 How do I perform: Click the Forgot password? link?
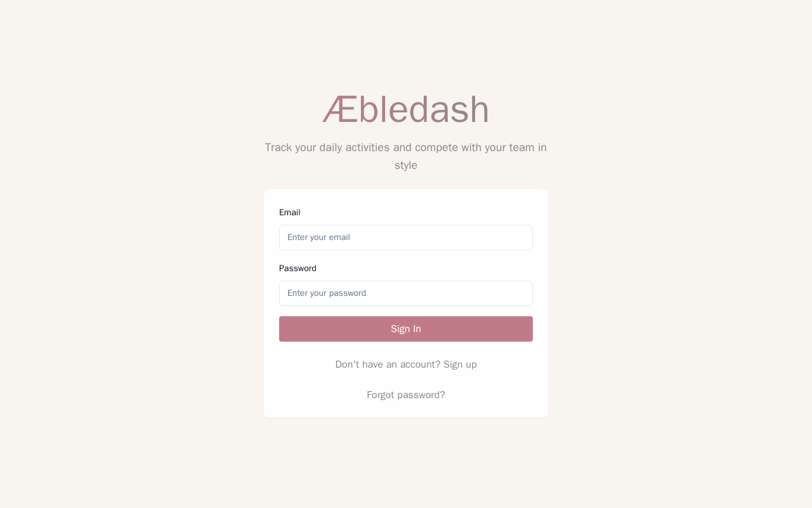[406, 395]
